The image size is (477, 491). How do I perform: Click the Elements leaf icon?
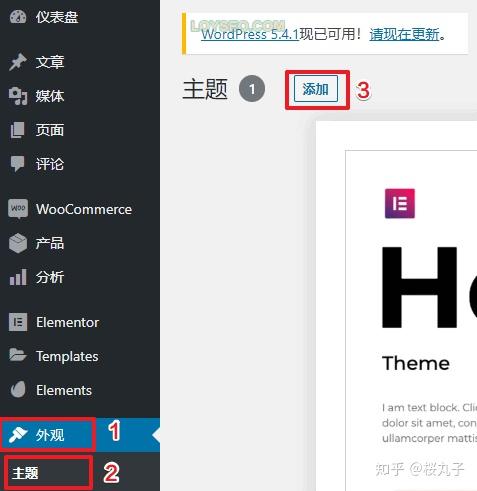[18, 389]
